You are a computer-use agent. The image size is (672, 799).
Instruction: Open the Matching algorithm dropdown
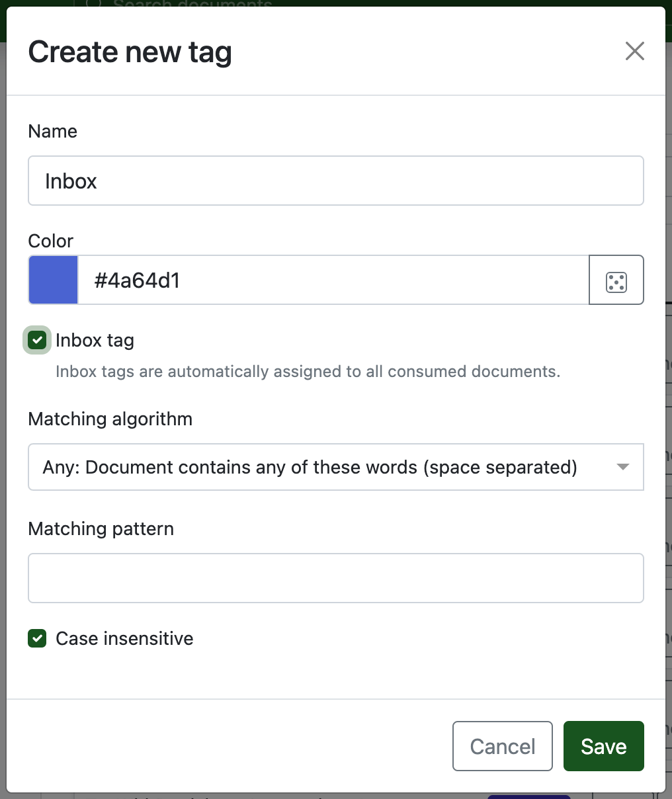(x=335, y=467)
